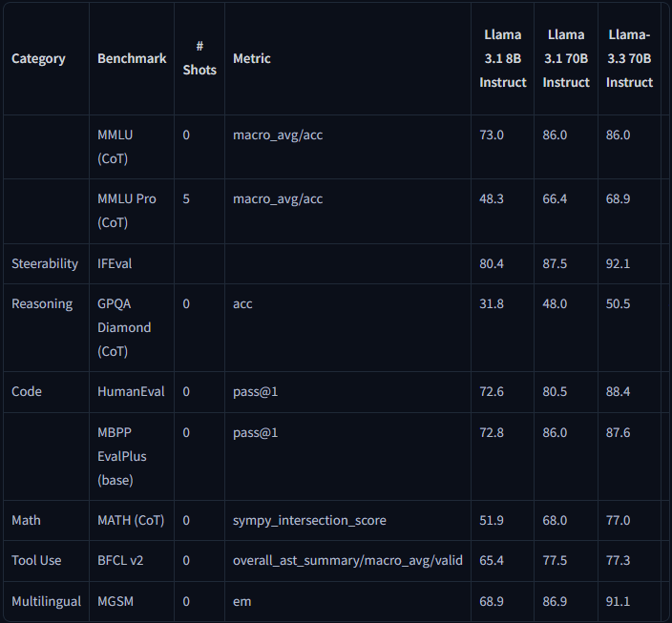Click the Multilingual category cell

46,602
